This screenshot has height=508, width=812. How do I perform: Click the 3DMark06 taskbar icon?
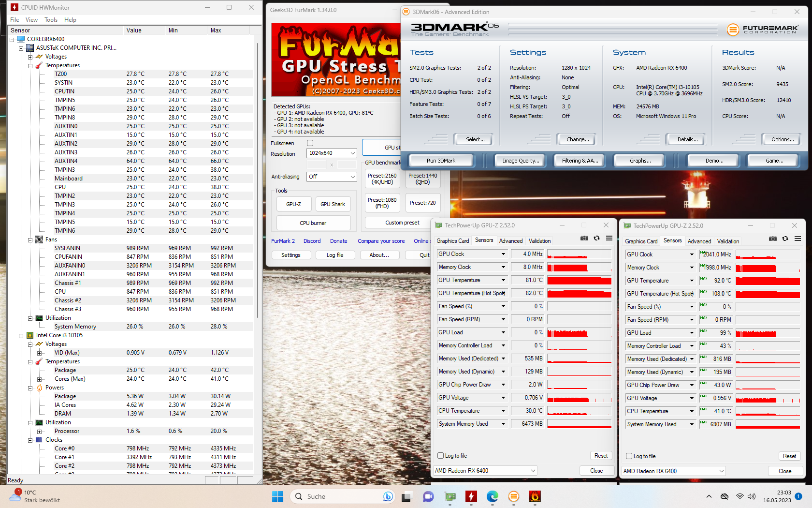tap(514, 496)
